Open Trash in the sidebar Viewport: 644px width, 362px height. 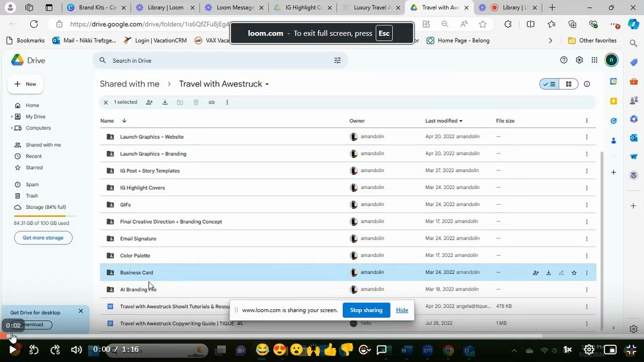point(32,196)
